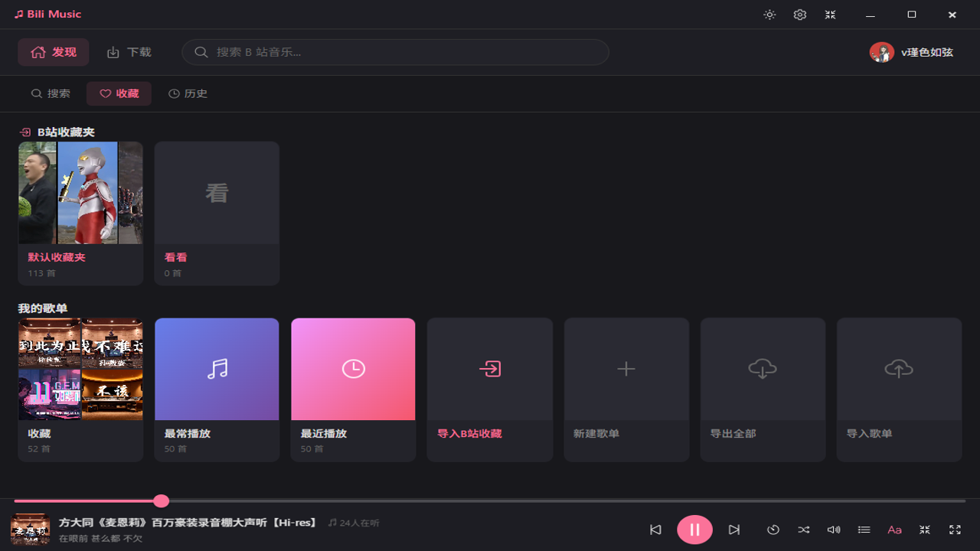
Task: Select the 收藏 favorites tab
Action: point(119,93)
